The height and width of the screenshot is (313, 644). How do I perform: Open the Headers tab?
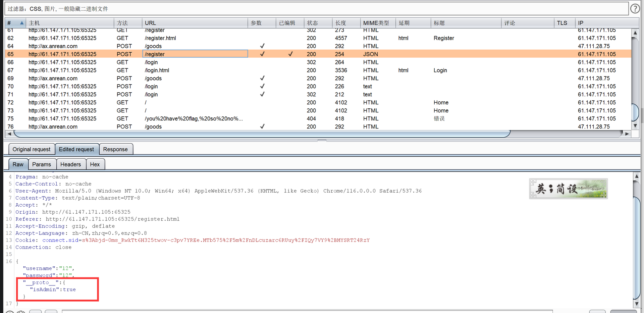click(x=70, y=164)
